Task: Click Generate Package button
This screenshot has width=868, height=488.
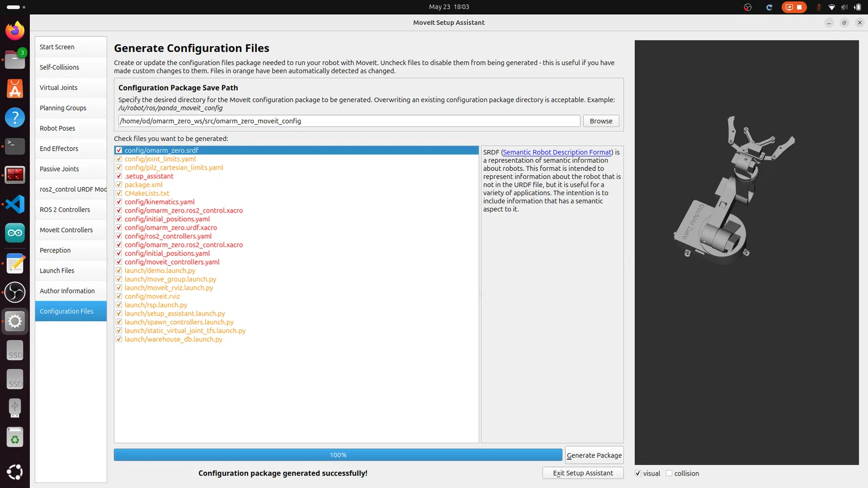Action: click(x=594, y=455)
